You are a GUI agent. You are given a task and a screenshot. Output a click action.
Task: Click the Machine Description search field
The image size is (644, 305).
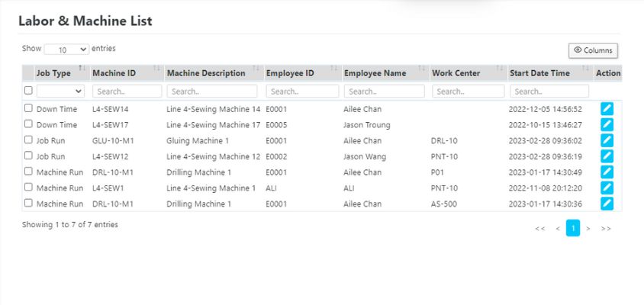[213, 91]
